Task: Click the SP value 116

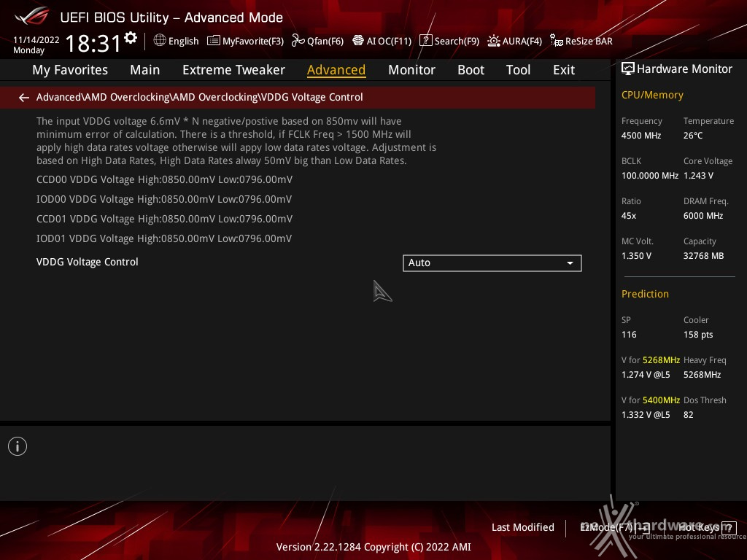Action: tap(629, 335)
